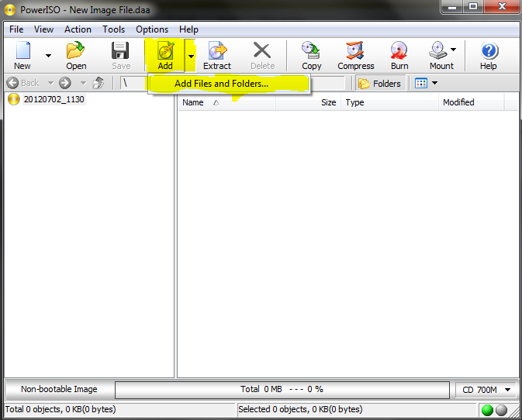Click the path address field

coord(233,83)
